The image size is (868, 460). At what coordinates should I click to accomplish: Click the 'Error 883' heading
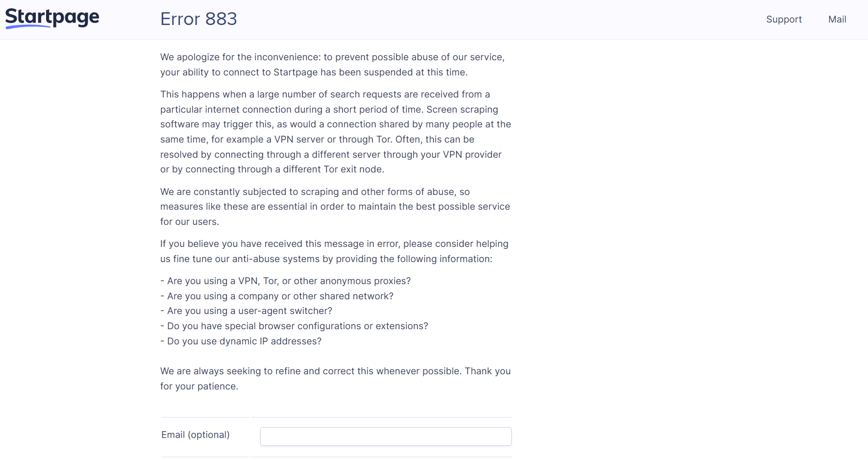tap(198, 19)
